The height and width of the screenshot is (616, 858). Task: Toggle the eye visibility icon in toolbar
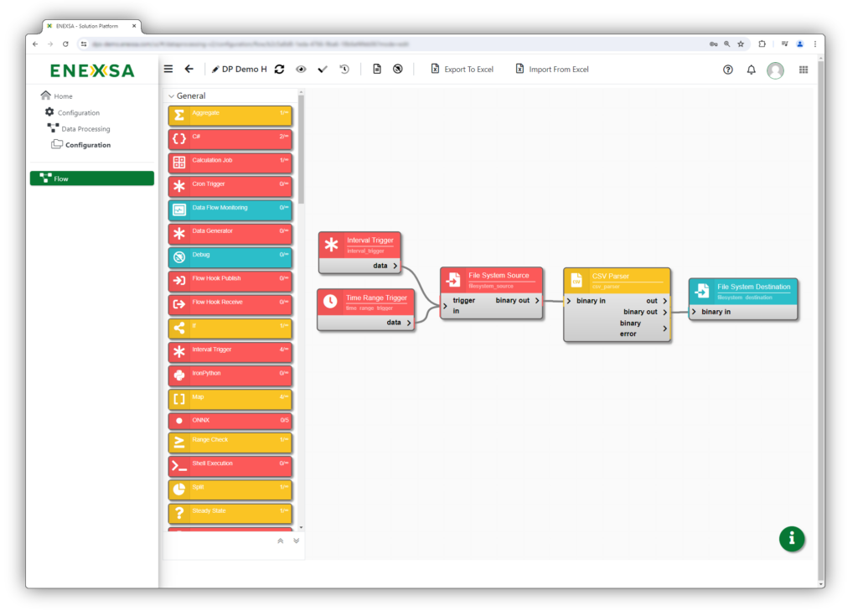coord(301,70)
